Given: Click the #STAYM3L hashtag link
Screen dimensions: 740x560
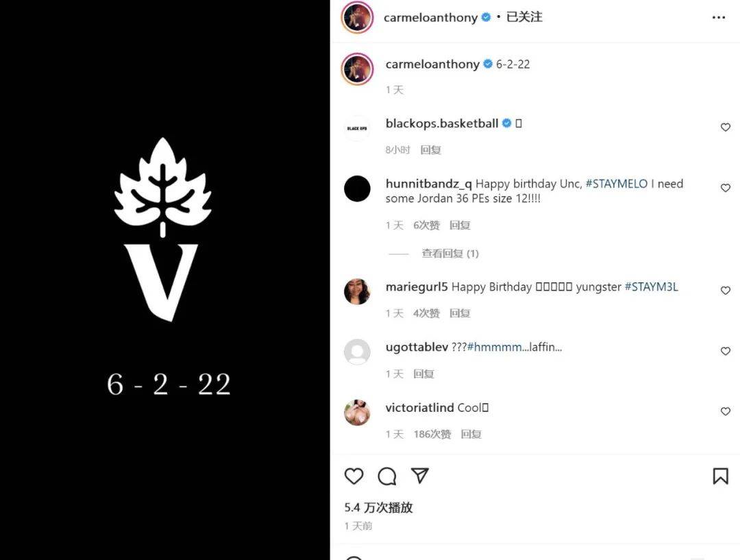Looking at the screenshot, I should pyautogui.click(x=652, y=287).
